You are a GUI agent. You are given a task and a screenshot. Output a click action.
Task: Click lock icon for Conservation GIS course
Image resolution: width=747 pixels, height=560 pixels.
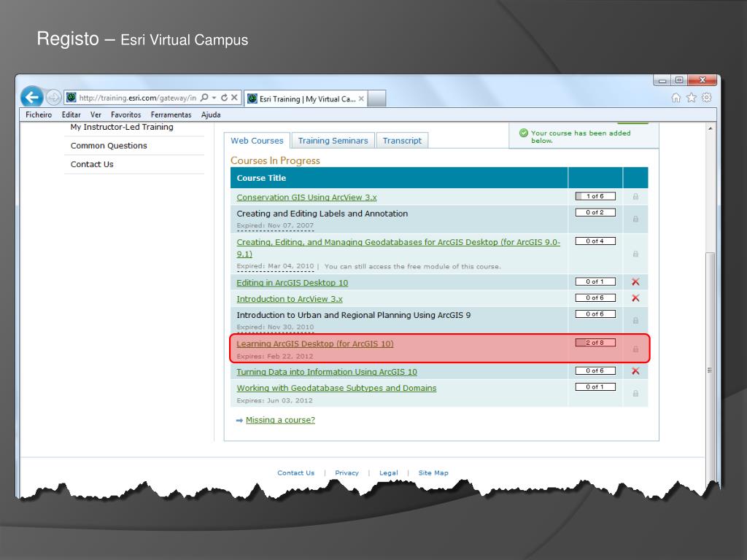(x=635, y=197)
